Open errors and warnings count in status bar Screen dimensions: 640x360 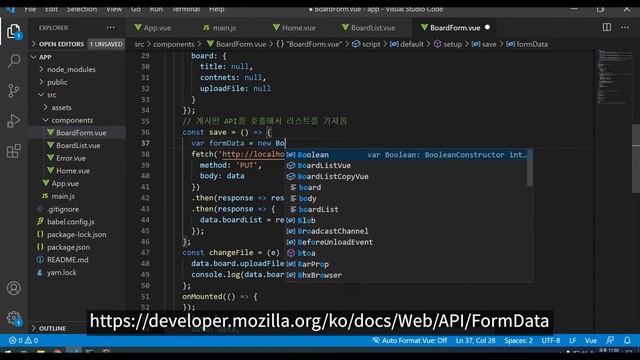(24, 340)
